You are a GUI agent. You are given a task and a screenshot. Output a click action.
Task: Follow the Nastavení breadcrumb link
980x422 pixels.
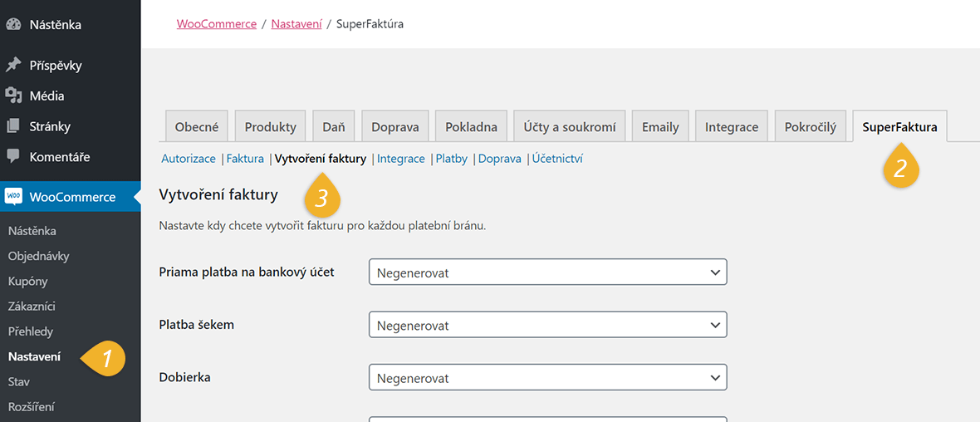click(296, 24)
